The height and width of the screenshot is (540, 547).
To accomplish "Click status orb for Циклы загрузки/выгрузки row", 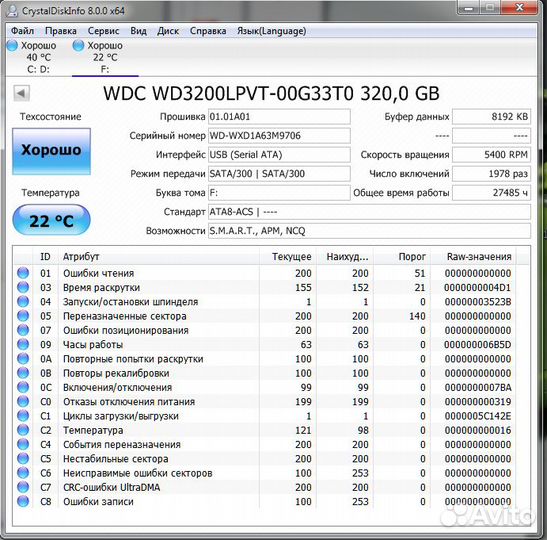I will [x=23, y=416].
